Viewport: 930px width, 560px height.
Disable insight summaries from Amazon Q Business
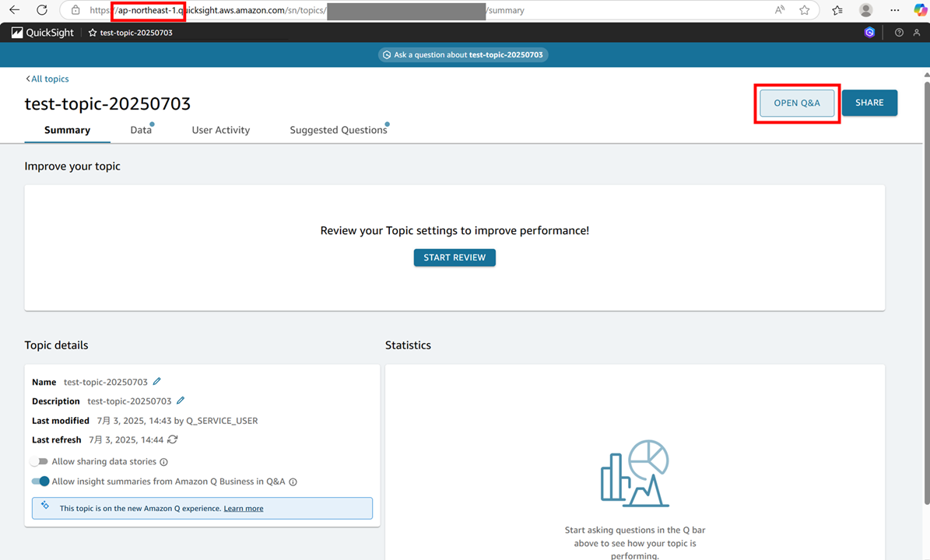click(40, 481)
